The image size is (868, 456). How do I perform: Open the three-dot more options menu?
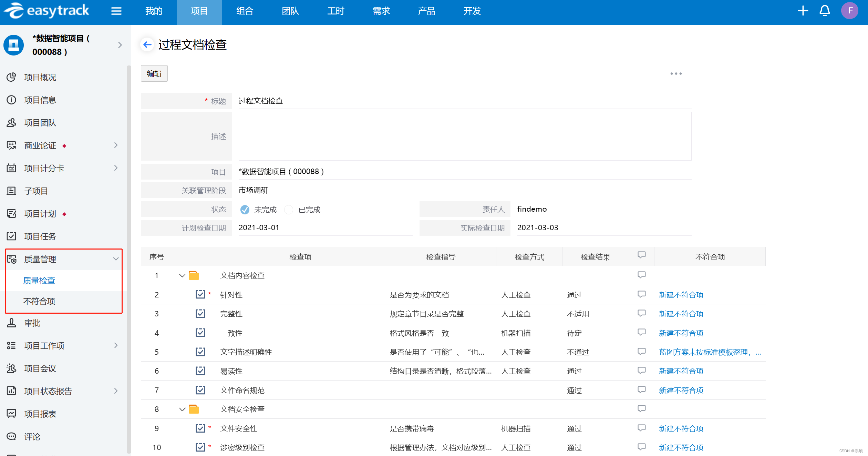(676, 73)
